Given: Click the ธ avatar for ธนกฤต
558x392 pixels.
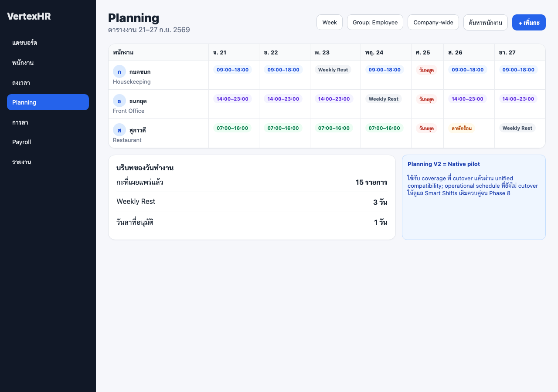Looking at the screenshot, I should pyautogui.click(x=119, y=101).
